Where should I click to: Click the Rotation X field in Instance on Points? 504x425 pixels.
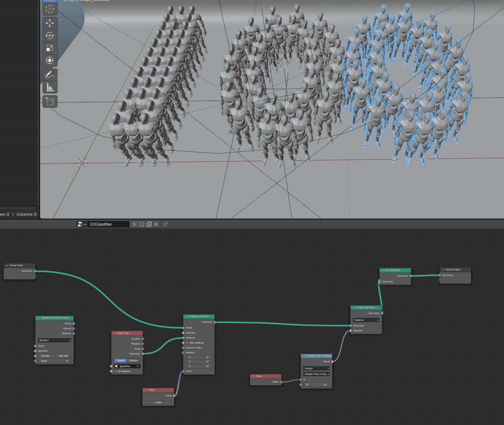click(199, 357)
